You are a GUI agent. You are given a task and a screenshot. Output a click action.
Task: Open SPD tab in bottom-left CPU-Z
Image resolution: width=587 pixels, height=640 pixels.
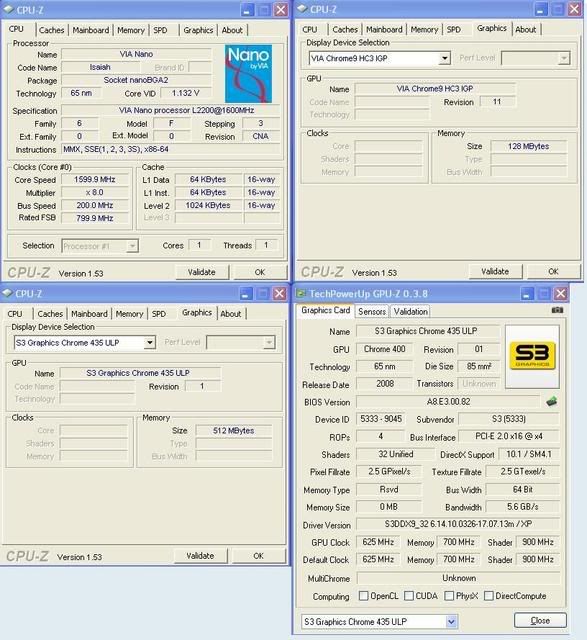pos(159,314)
